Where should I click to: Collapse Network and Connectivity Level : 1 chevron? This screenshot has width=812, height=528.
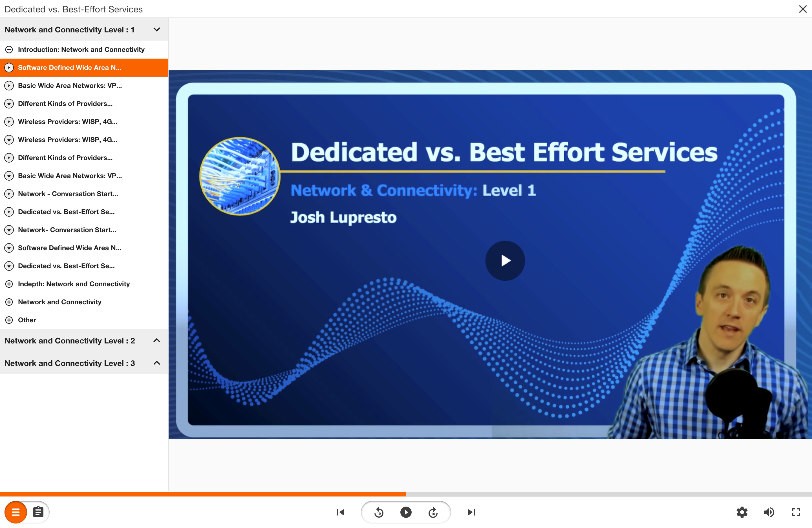click(156, 29)
